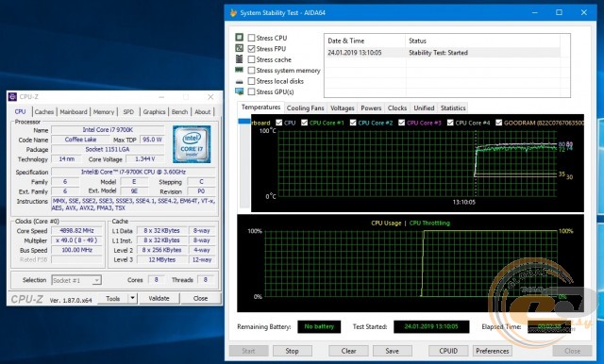Screen dimensions: 604x364
Task: Toggle the CPU temperature graph checkbox
Action: [279, 123]
